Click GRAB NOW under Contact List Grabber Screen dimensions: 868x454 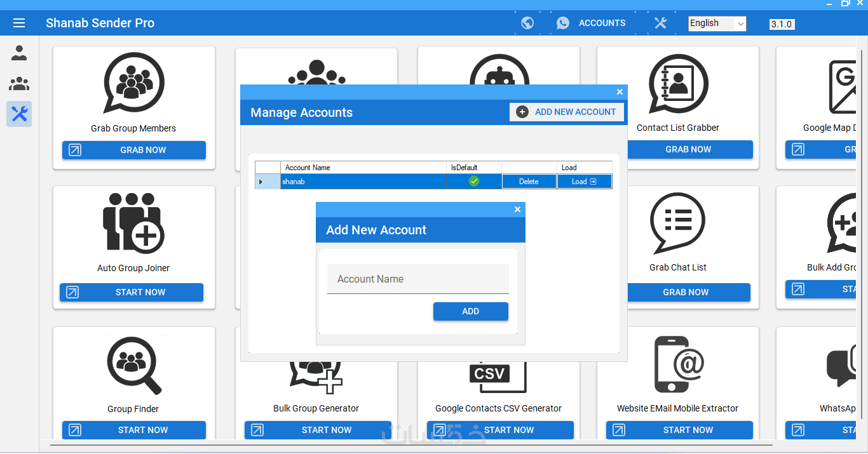tap(689, 149)
